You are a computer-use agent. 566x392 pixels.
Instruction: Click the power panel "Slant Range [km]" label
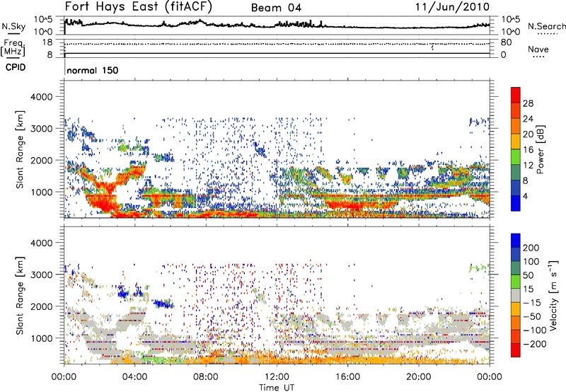point(20,149)
